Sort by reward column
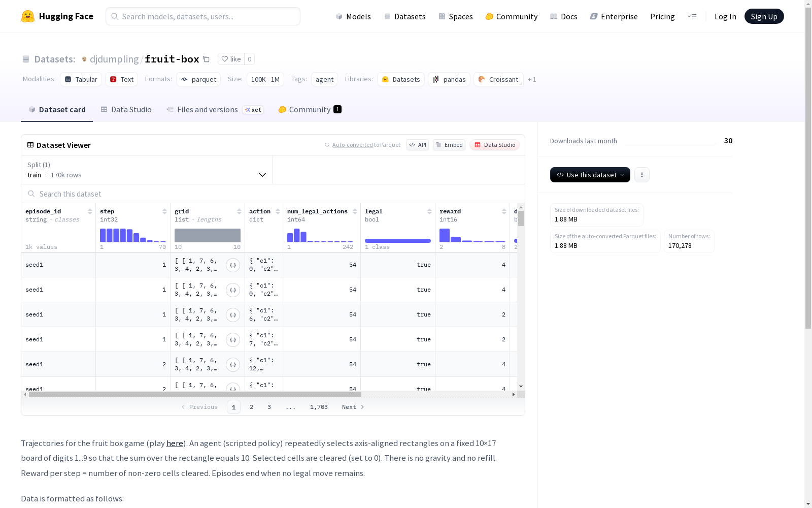Image resolution: width=812 pixels, height=508 pixels. tap(504, 211)
